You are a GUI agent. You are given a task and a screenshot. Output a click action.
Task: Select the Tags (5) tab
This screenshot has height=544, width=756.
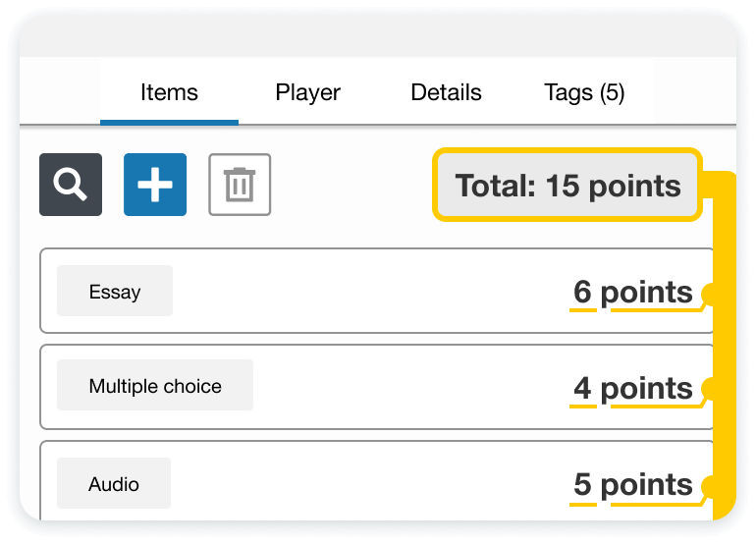584,93
